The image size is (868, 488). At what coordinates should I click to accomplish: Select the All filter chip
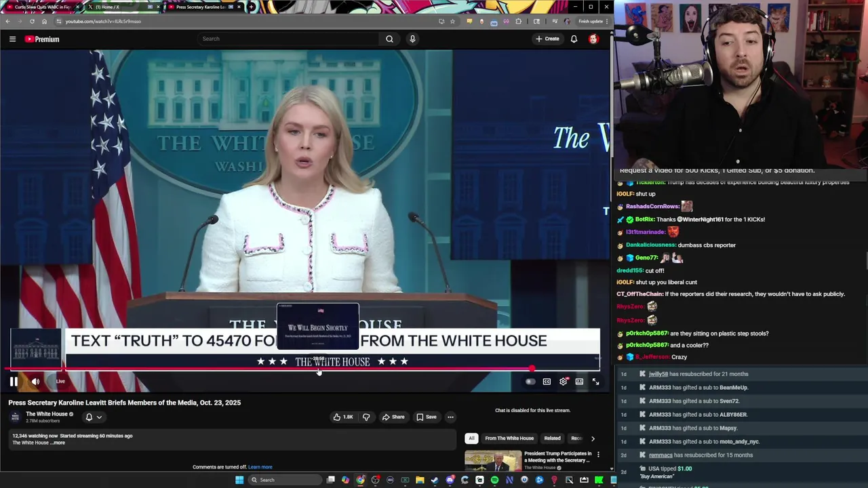471,439
